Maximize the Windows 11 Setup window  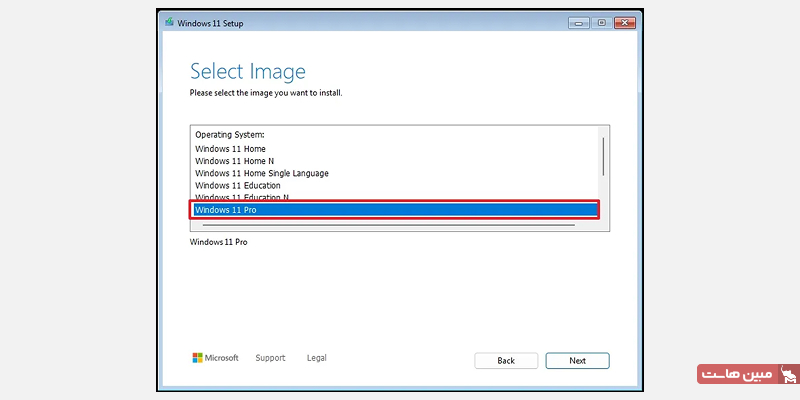(602, 23)
